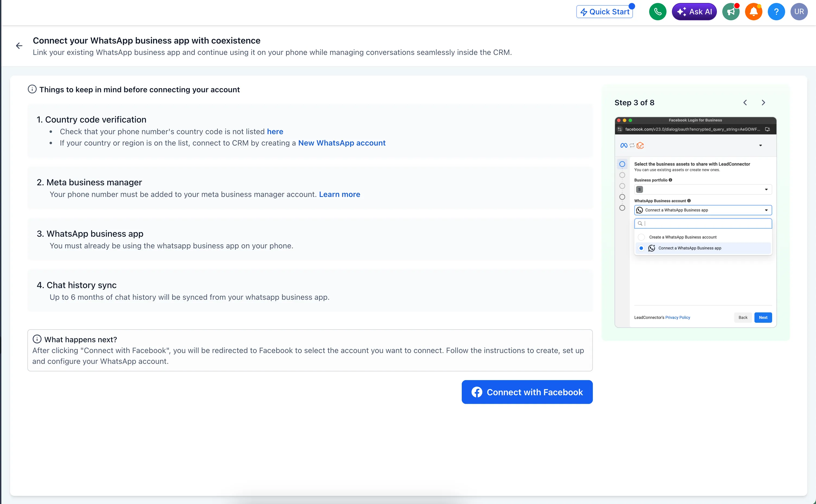Go to previous step with left chevron
816x504 pixels.
(745, 103)
